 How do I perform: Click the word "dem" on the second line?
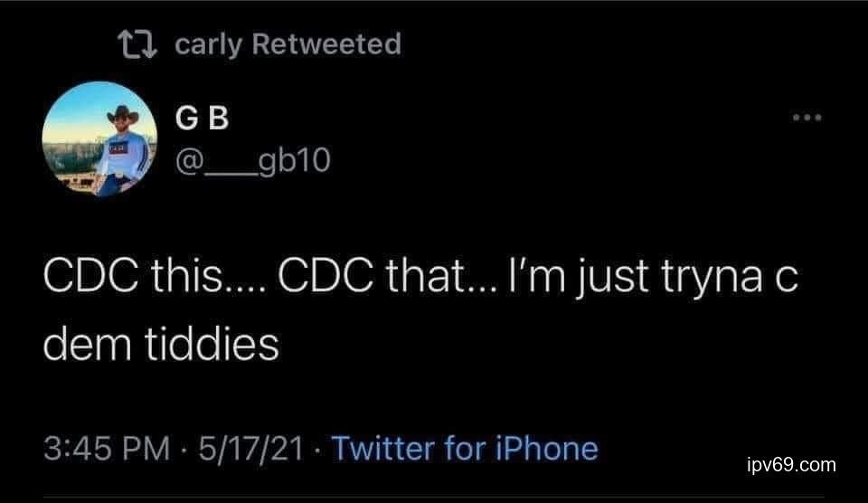pos(85,343)
